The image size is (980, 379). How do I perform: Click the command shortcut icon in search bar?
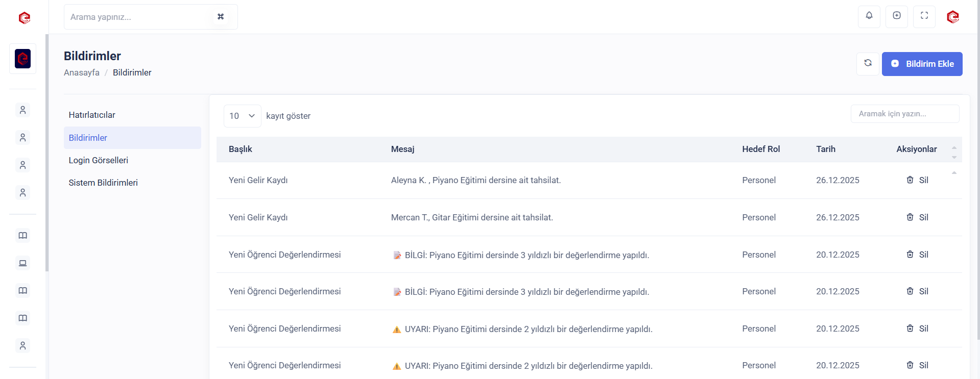click(221, 17)
